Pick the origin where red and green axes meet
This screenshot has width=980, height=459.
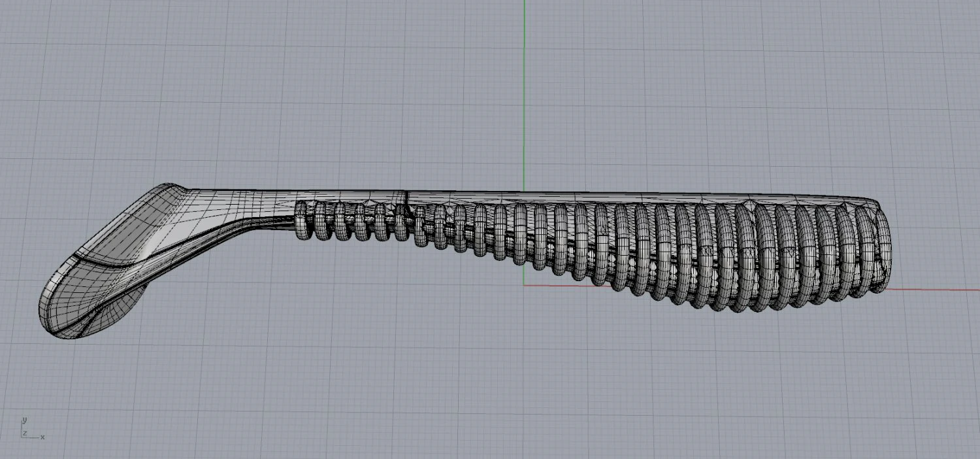tap(524, 285)
